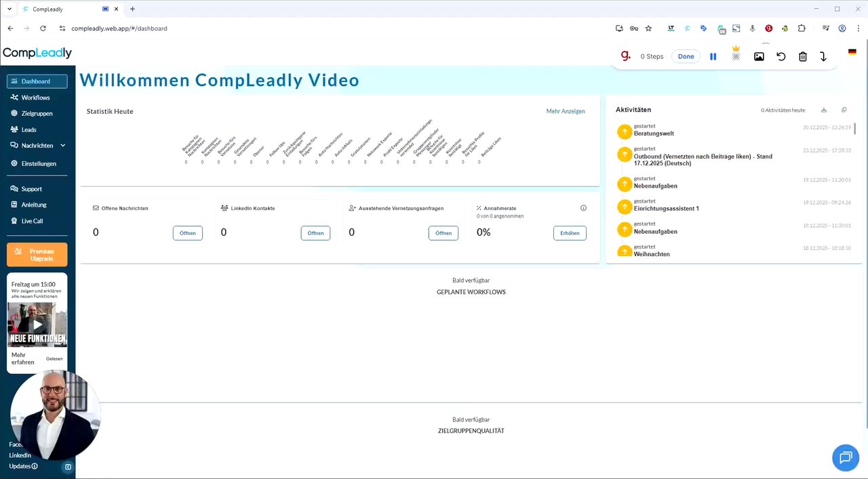Click the copy icon in Aktivitäten header
Viewport: 868px width, 479px height.
coord(844,110)
